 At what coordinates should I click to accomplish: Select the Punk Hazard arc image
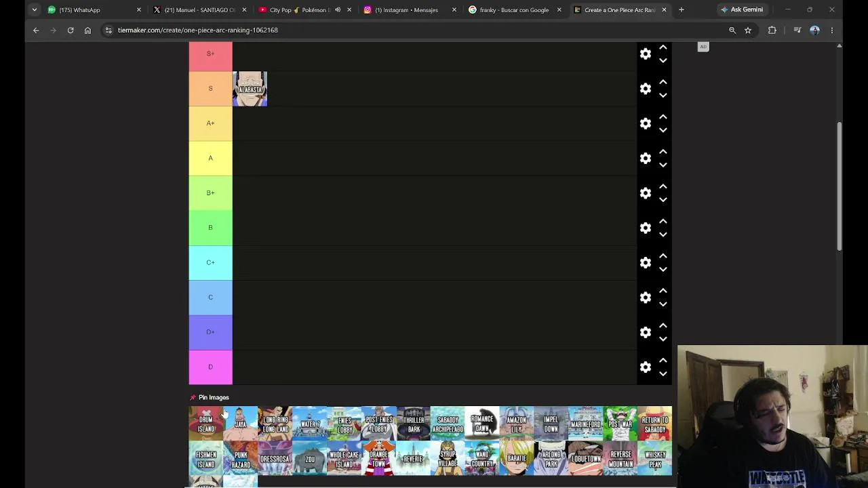click(x=241, y=458)
